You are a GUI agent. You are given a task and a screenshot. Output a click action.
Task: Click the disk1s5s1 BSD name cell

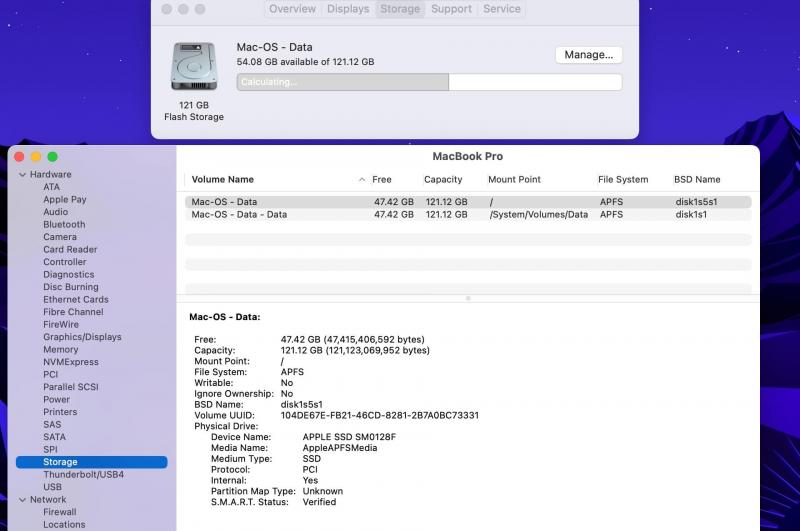(x=696, y=202)
